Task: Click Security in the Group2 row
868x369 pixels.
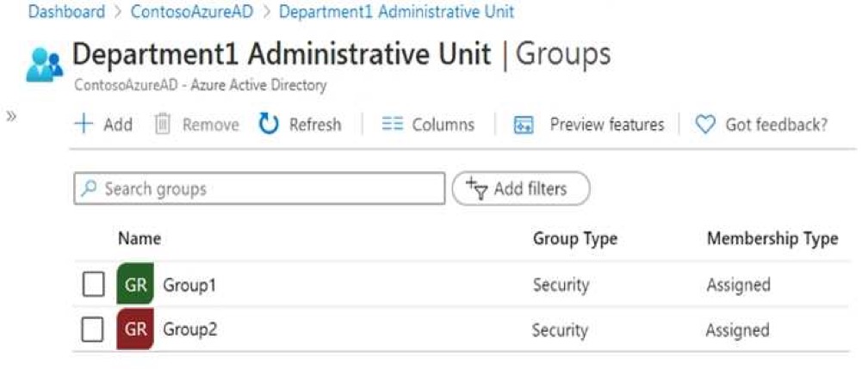Action: pyautogui.click(x=560, y=331)
